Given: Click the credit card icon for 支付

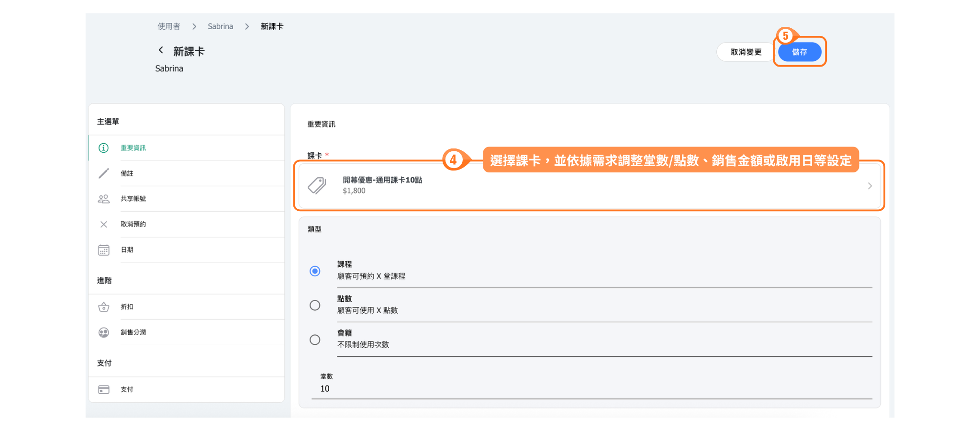Looking at the screenshot, I should [x=103, y=389].
